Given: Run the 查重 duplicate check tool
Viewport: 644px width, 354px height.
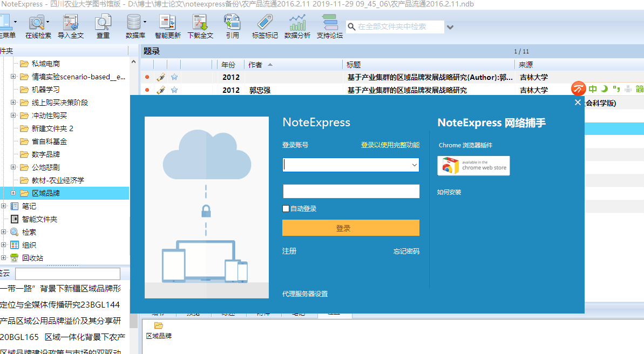Looking at the screenshot, I should pyautogui.click(x=103, y=26).
